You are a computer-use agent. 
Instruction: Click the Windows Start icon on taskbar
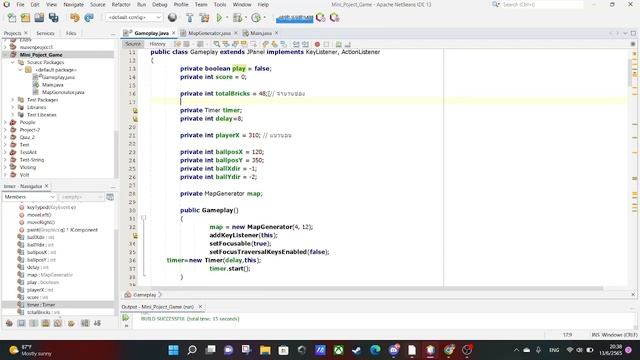(173, 350)
